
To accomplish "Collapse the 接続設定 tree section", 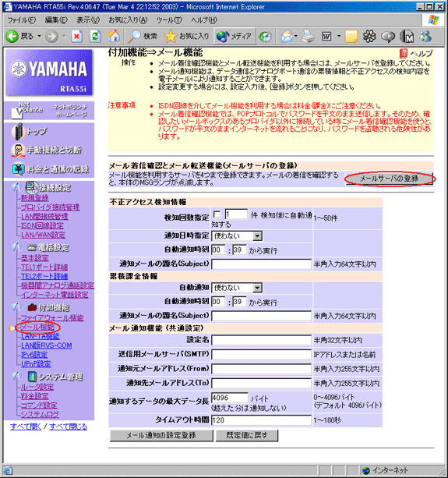I will (16, 187).
